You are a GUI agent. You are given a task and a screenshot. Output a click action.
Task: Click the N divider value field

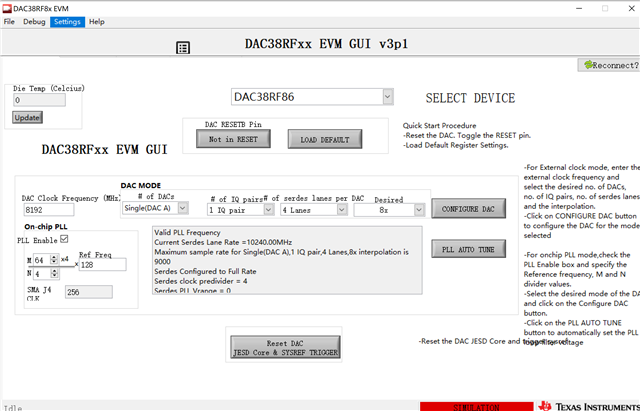tap(41, 274)
